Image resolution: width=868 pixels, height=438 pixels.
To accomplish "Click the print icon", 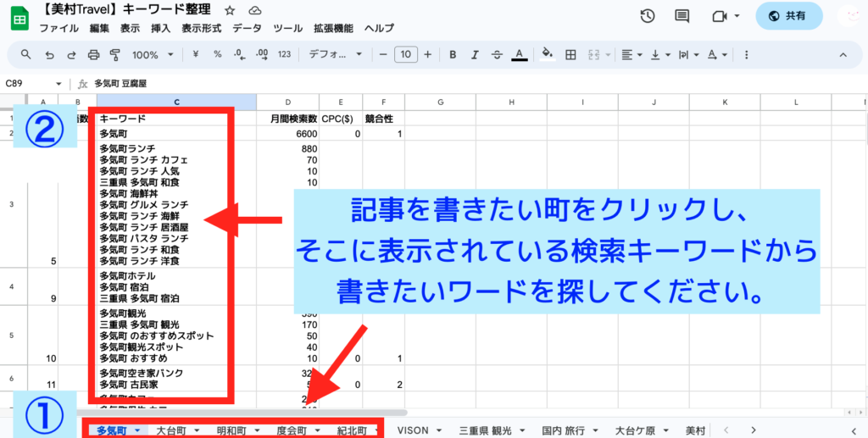I will point(94,55).
